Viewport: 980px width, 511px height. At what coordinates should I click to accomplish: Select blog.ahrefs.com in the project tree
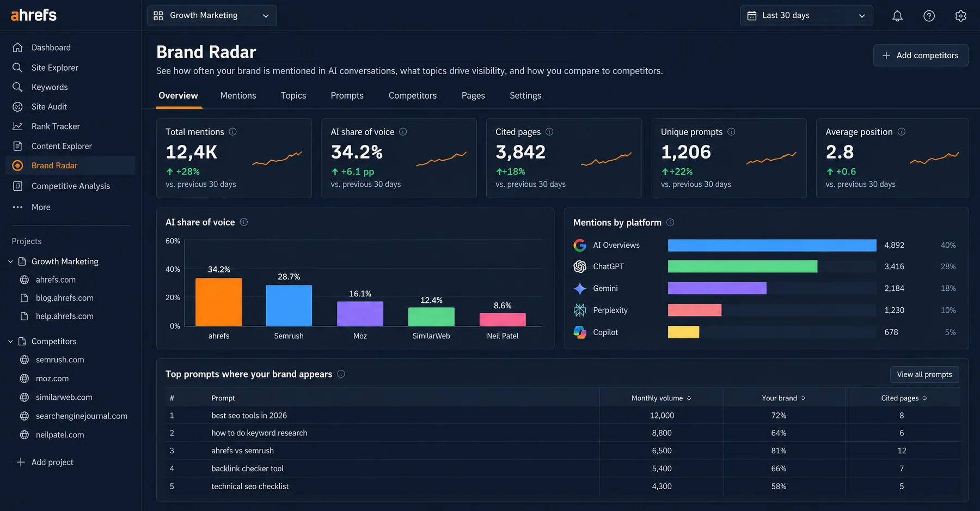pos(65,298)
